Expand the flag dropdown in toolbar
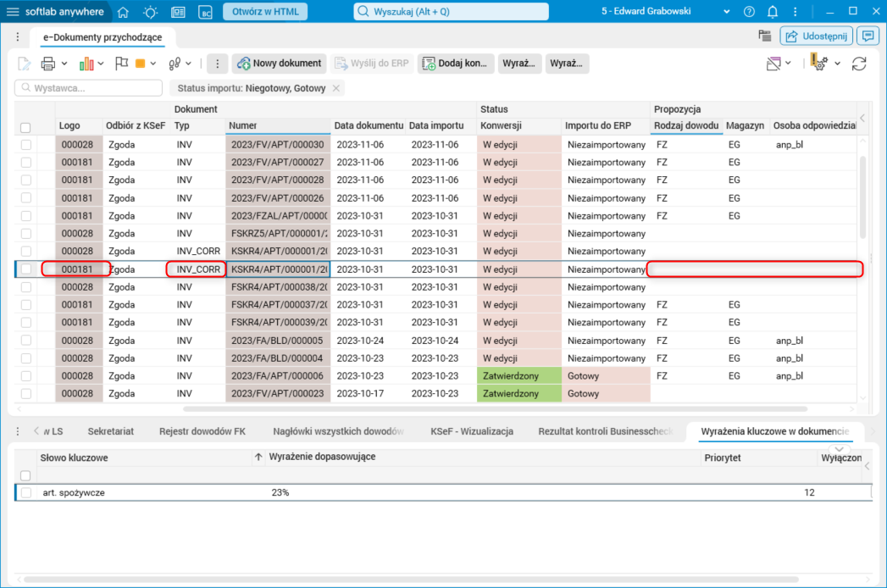This screenshot has width=887, height=588. point(121,64)
